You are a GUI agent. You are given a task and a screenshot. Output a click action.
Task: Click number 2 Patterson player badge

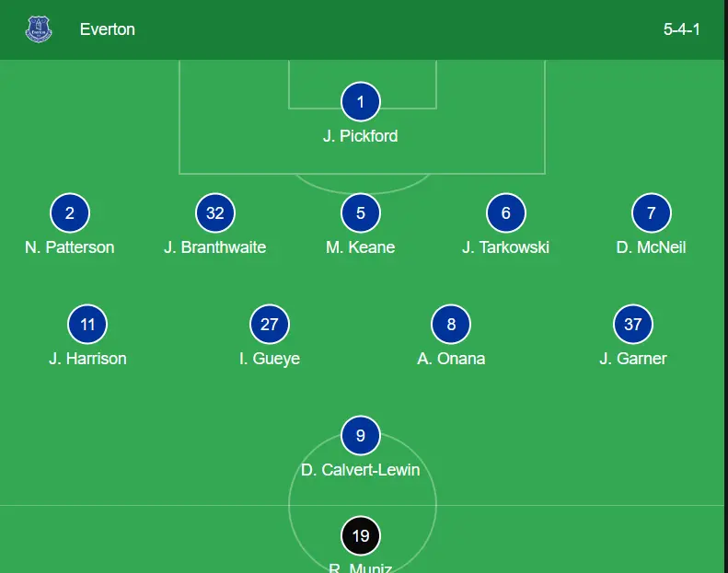click(70, 213)
